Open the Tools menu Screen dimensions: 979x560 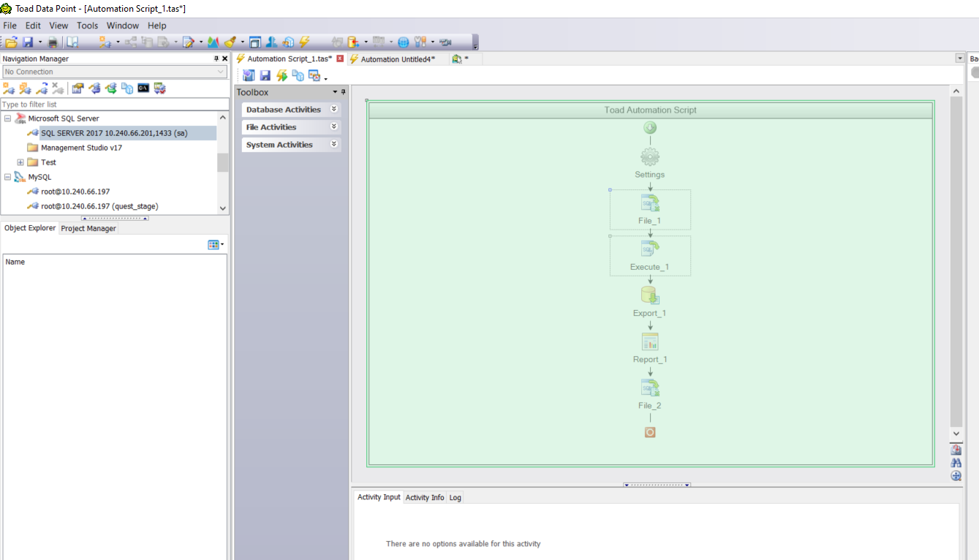(88, 26)
